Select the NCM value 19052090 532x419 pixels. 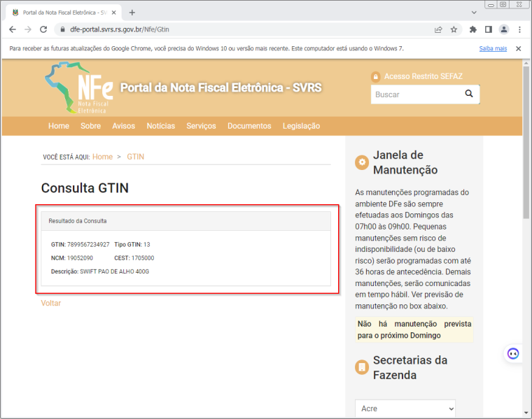click(x=80, y=258)
